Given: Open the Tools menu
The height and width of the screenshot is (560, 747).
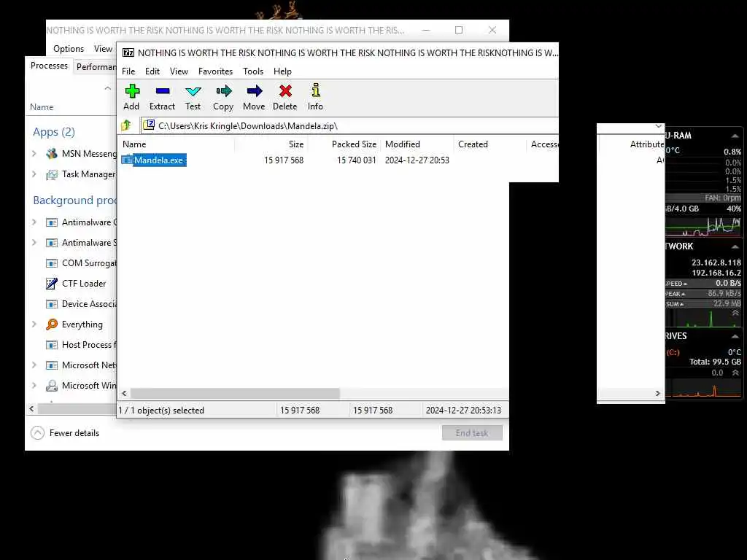Looking at the screenshot, I should (x=253, y=71).
